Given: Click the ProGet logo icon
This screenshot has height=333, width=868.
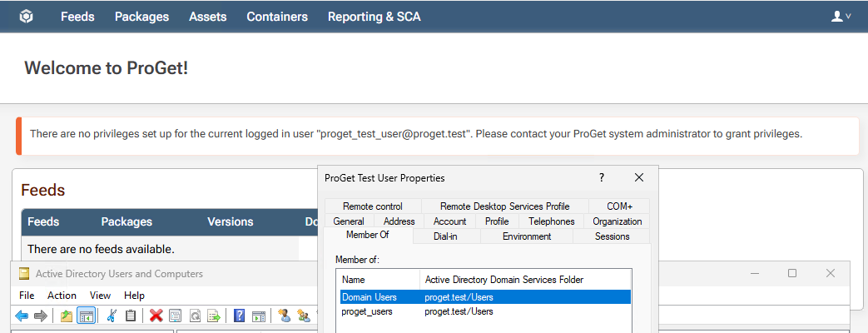Looking at the screenshot, I should click(27, 17).
